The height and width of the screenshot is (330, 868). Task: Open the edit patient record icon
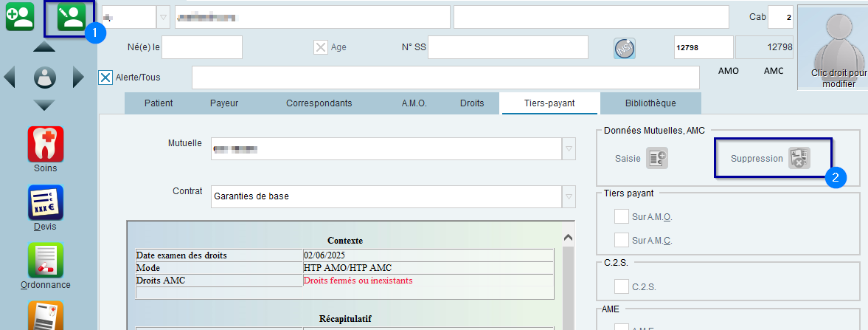tap(72, 17)
